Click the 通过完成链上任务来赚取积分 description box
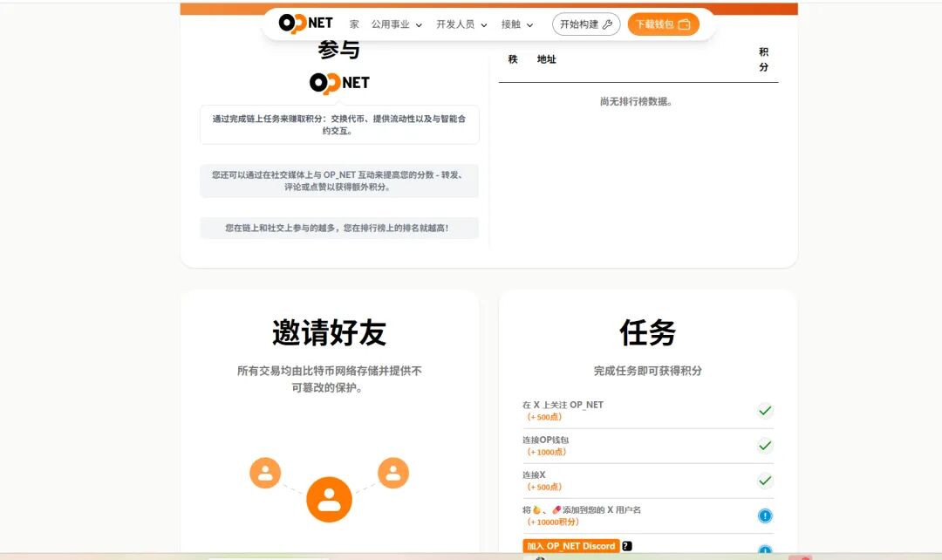Viewport: 942px width, 560px height. point(339,125)
